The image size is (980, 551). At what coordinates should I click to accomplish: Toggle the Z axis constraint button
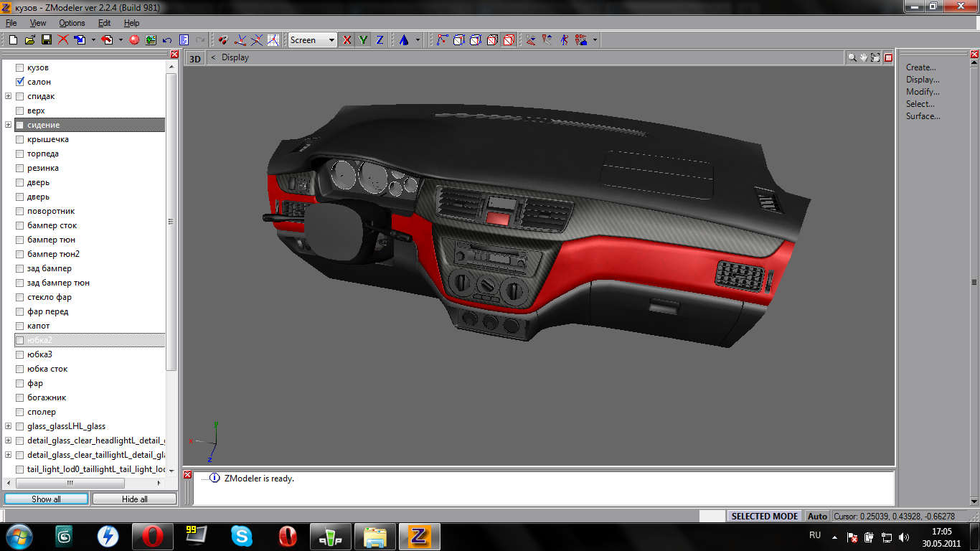(380, 40)
